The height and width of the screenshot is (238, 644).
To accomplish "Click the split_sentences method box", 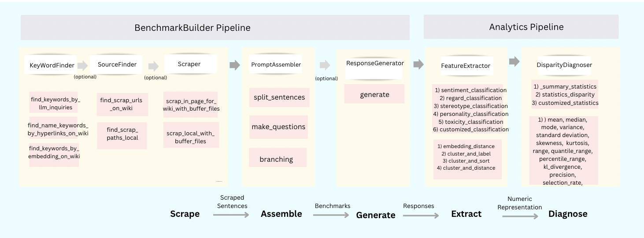I will tap(279, 97).
